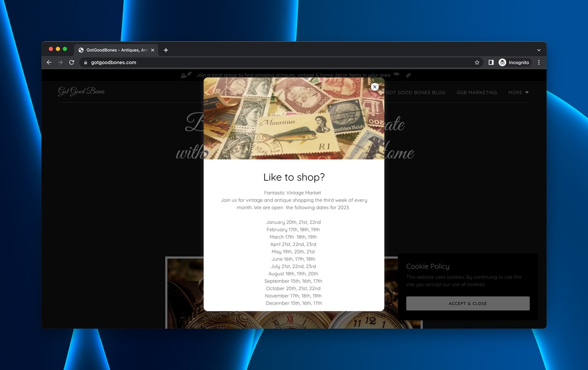
Task: Open GGB Marketing menu item
Action: coord(477,92)
